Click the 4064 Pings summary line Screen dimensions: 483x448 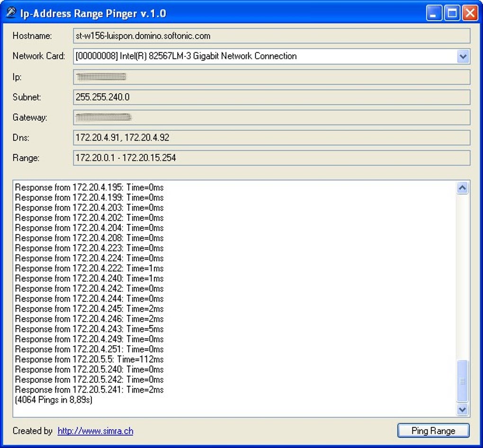pos(54,400)
